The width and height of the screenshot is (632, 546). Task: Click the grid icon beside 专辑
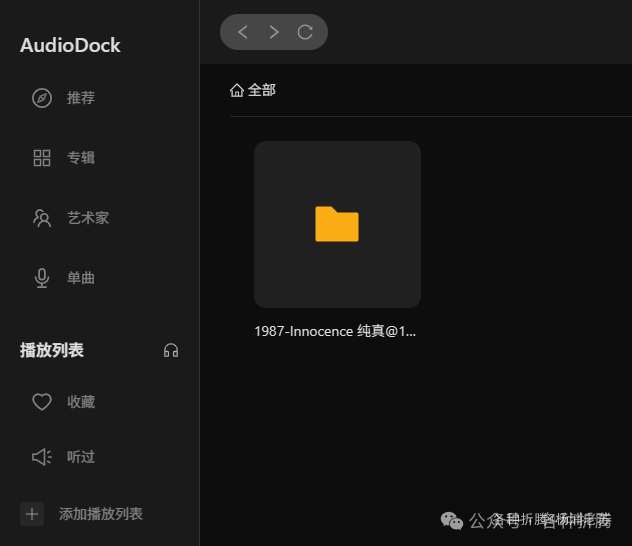[x=42, y=158]
